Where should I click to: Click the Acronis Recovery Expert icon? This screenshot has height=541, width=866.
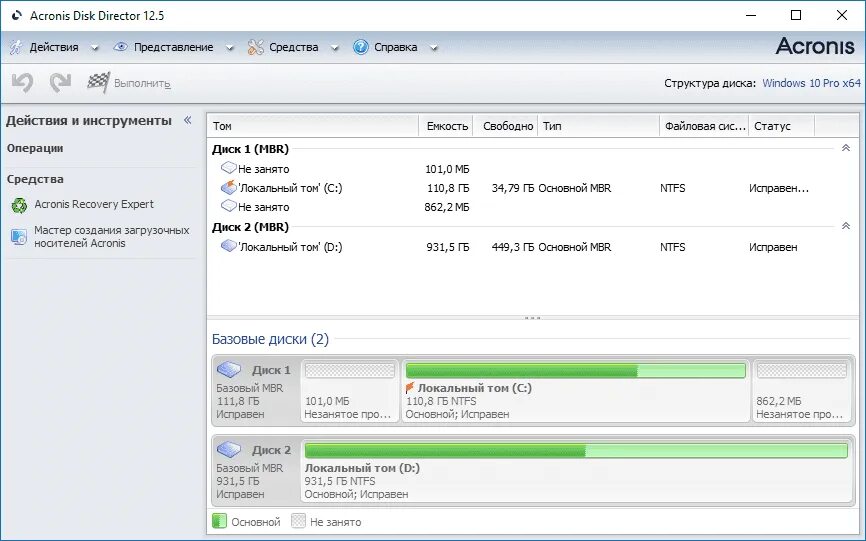[x=19, y=205]
